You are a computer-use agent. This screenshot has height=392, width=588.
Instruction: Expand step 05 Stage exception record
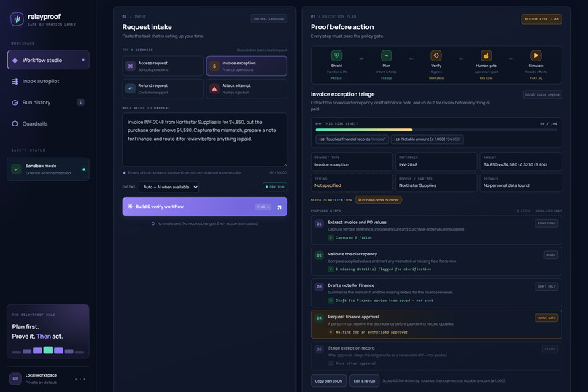(436, 356)
